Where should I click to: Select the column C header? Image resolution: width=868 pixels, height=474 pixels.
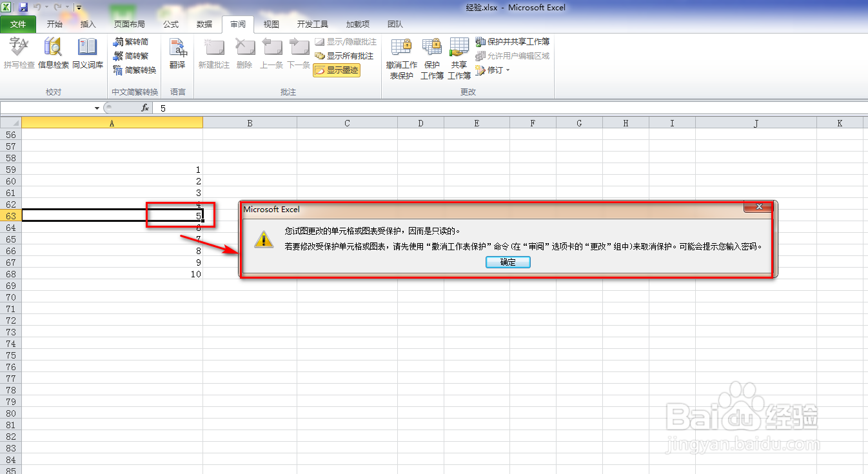tap(347, 123)
